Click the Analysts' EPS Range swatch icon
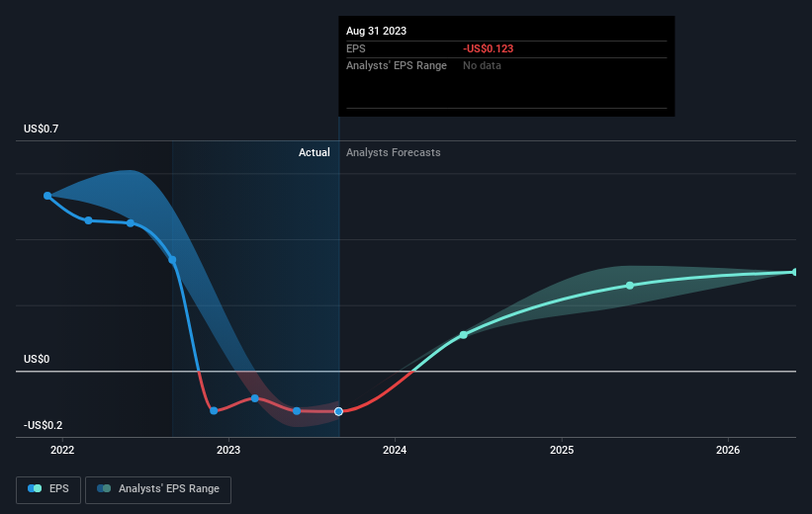This screenshot has height=514, width=812. tap(104, 488)
